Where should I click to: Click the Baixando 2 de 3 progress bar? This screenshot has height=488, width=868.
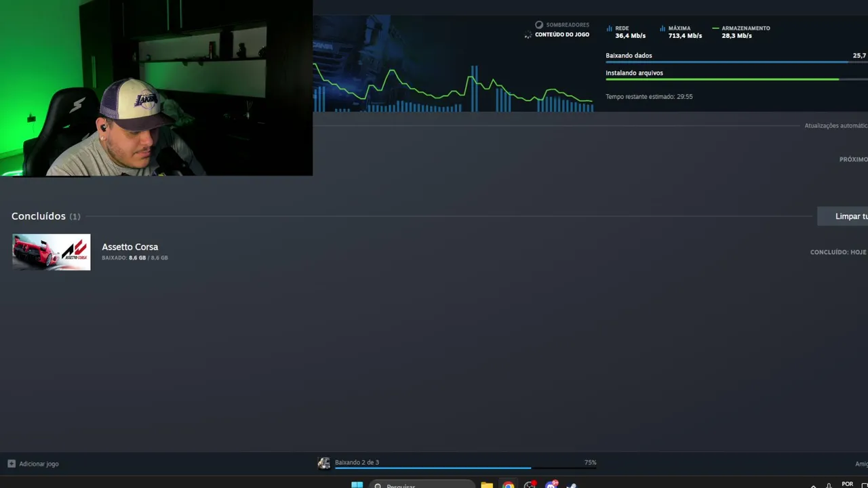(x=465, y=468)
